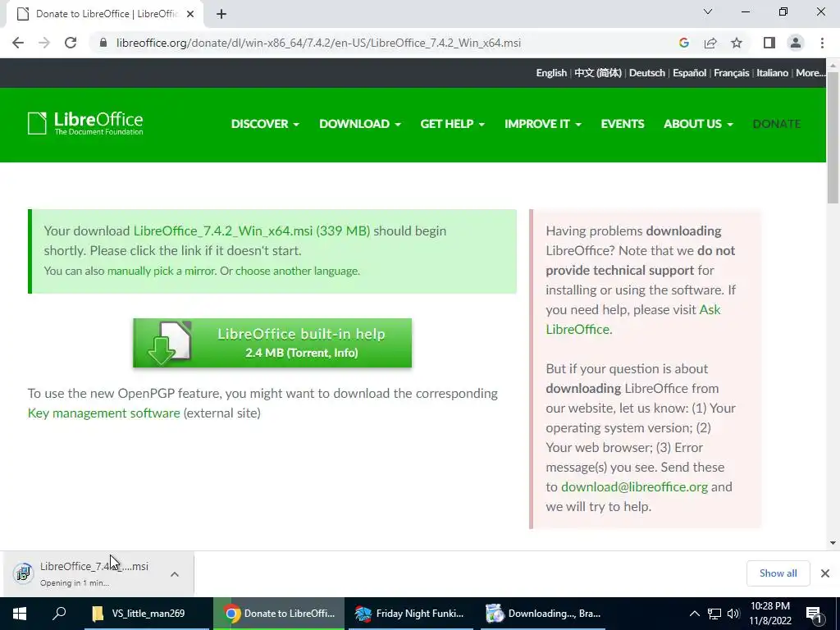Click Show all downloads button
Viewport: 840px width, 630px height.
click(778, 573)
